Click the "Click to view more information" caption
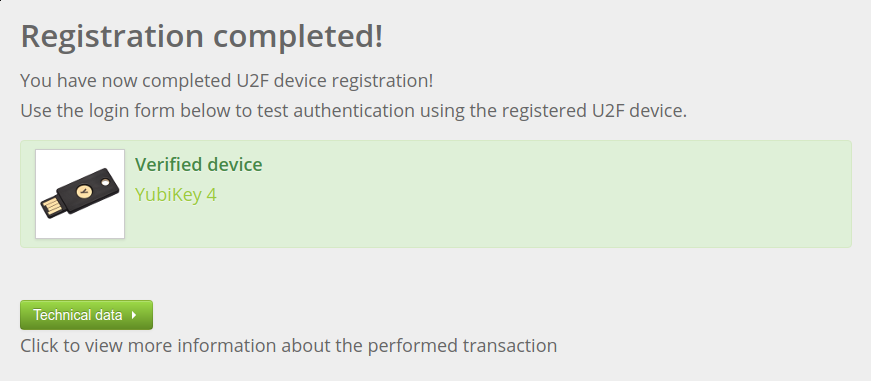The height and width of the screenshot is (381, 871). [x=289, y=345]
